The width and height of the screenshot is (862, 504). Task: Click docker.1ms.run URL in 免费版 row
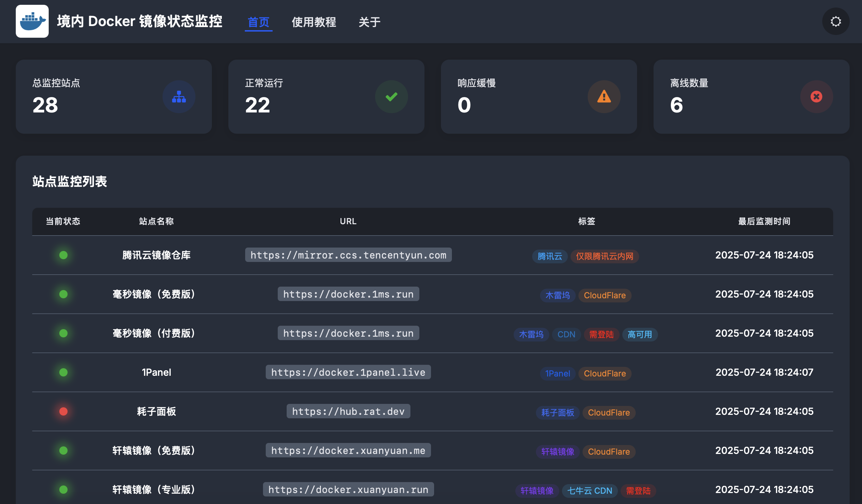coord(348,294)
